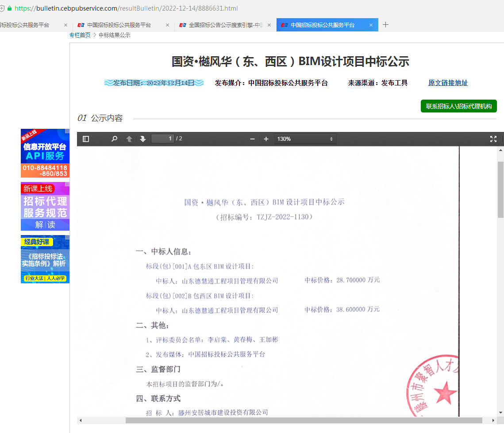Zoom out of the PDF document

click(x=252, y=139)
